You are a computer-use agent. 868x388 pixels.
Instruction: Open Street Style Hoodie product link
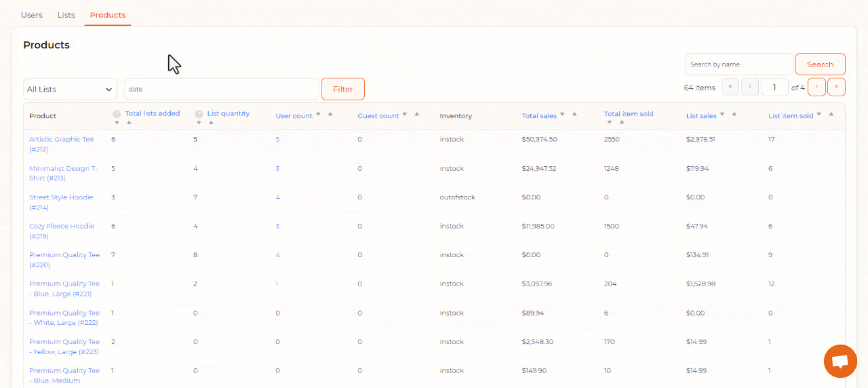click(61, 197)
